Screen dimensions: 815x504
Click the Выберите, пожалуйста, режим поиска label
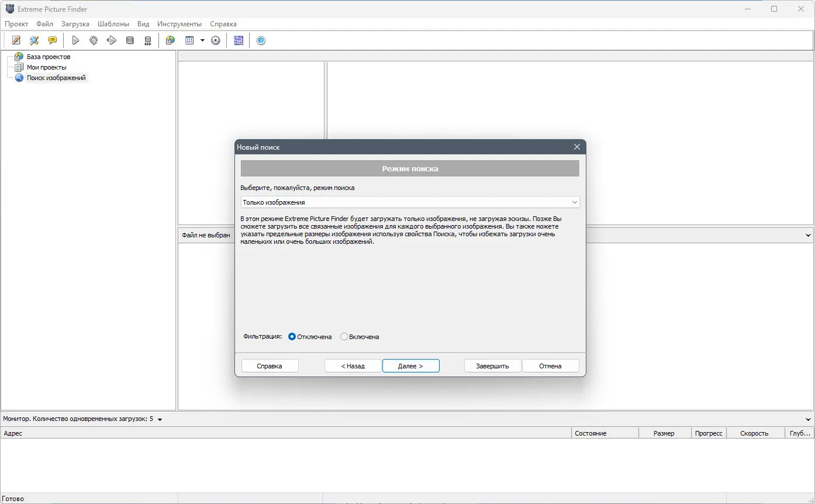pyautogui.click(x=298, y=188)
